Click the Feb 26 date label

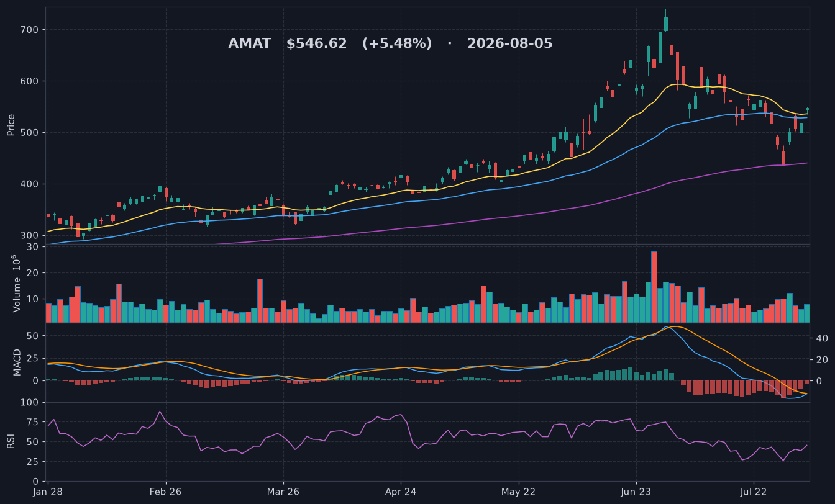pos(166,492)
